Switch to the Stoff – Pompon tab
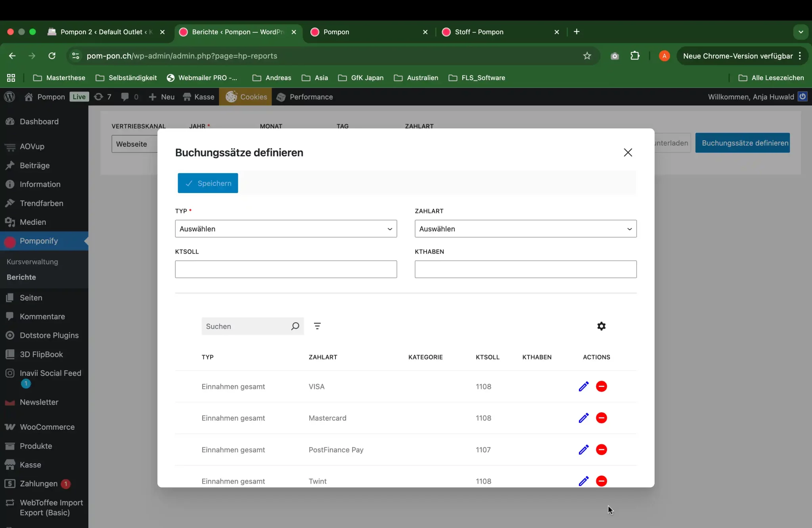 pos(479,32)
